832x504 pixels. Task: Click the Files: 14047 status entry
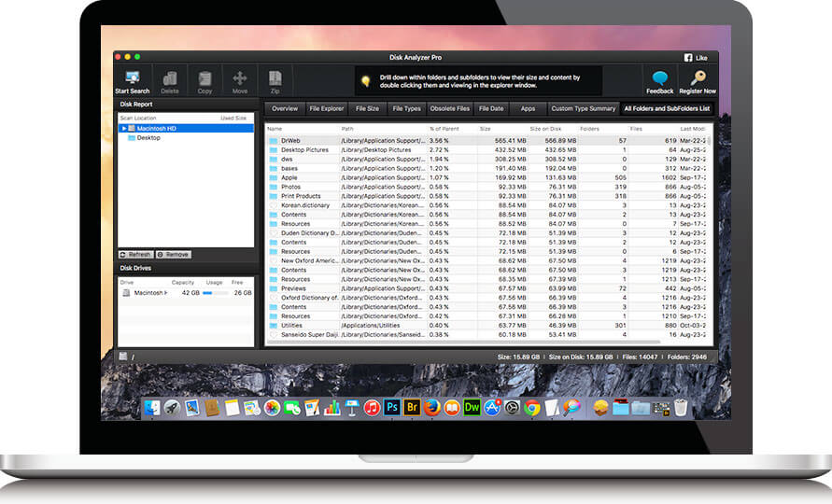coord(640,357)
